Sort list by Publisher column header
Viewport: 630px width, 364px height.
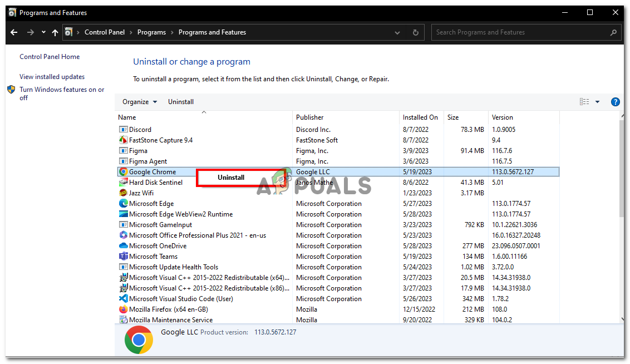coord(346,117)
